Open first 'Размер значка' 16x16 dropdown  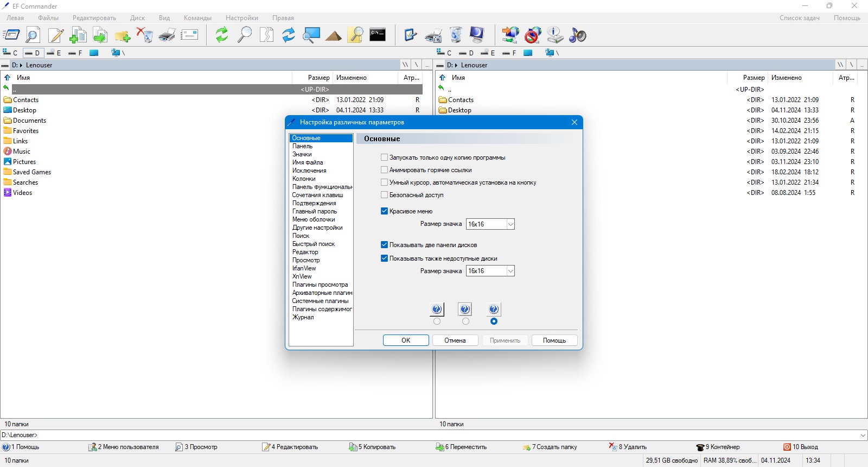coord(490,224)
